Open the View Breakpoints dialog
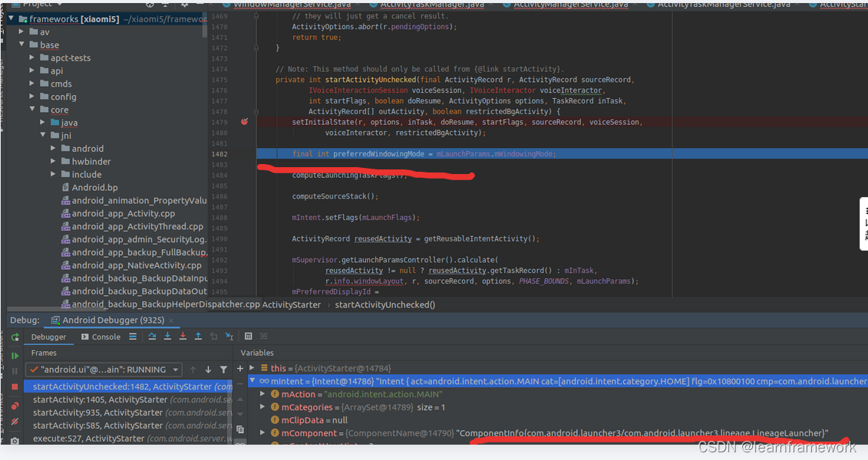Image resolution: width=868 pixels, height=460 pixels. pos(15,406)
